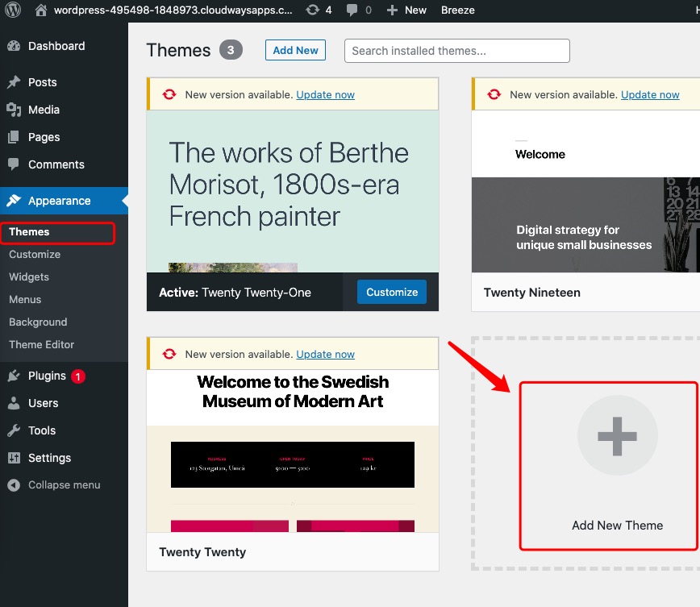Select the Twenty Twenty-One theme screenshot
The height and width of the screenshot is (607, 700).
tap(293, 192)
